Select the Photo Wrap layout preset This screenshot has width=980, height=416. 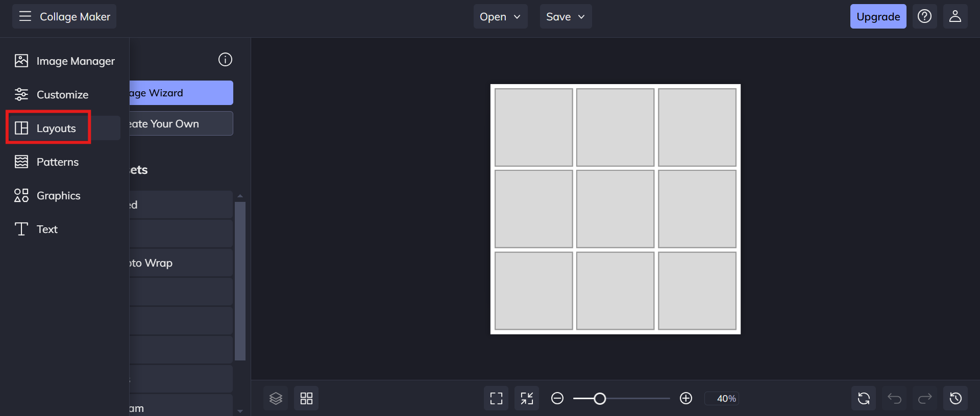(x=181, y=263)
